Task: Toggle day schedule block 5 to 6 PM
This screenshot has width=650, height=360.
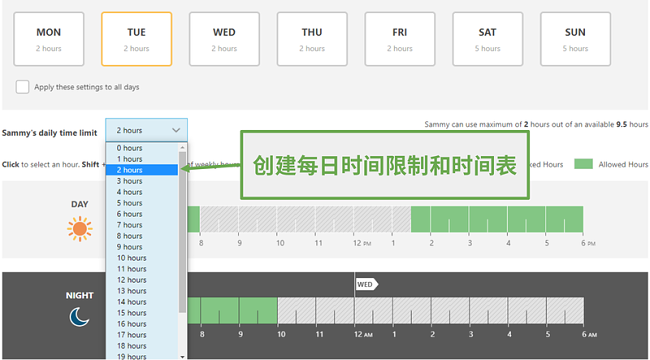Action: pyautogui.click(x=565, y=219)
